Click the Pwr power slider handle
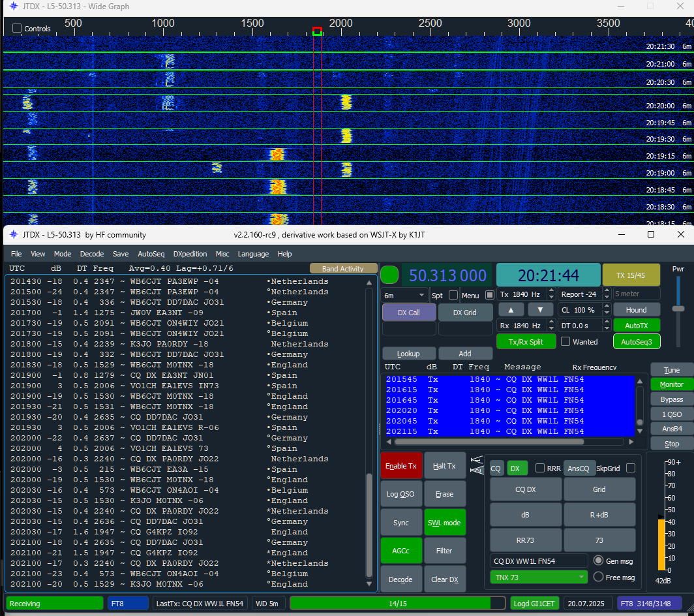 678,309
